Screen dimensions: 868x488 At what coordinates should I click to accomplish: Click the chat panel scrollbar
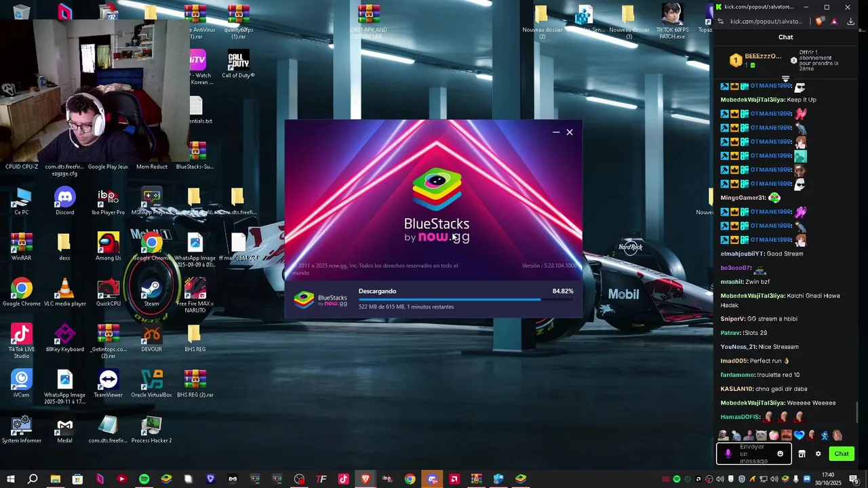coord(858,411)
